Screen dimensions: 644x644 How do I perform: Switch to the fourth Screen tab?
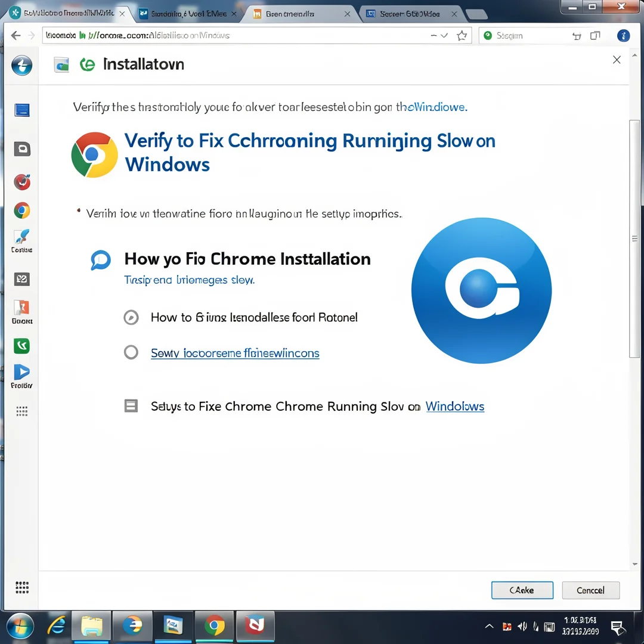(411, 14)
